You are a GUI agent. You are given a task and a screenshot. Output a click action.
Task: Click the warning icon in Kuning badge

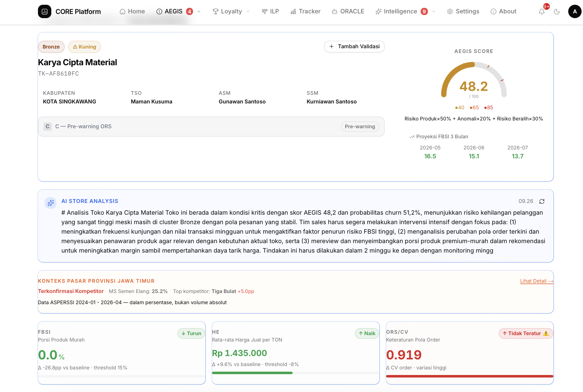tap(75, 47)
